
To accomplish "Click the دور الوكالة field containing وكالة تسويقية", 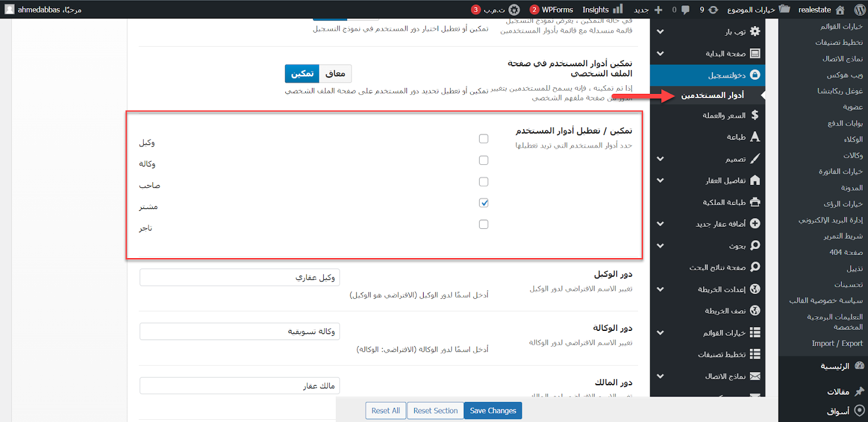I will pos(240,331).
